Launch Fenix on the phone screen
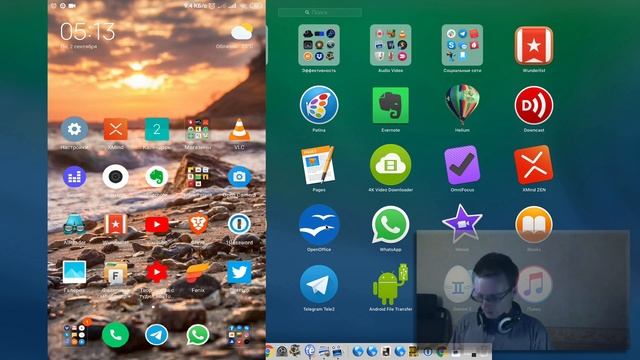 pyautogui.click(x=198, y=273)
